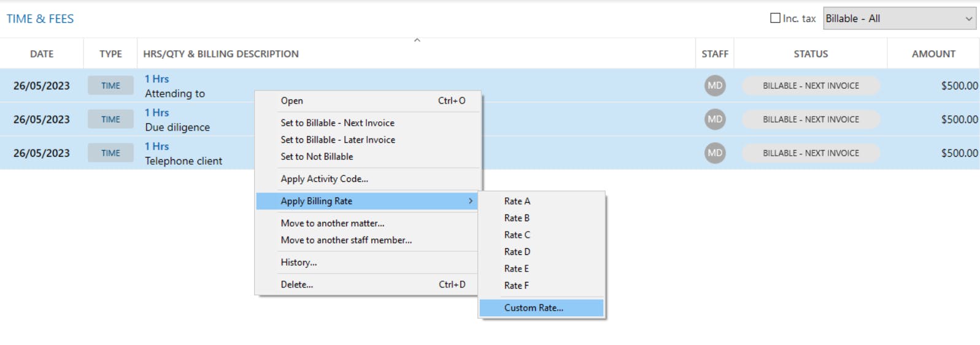
Task: Select Set to Not Billable
Action: (x=317, y=157)
